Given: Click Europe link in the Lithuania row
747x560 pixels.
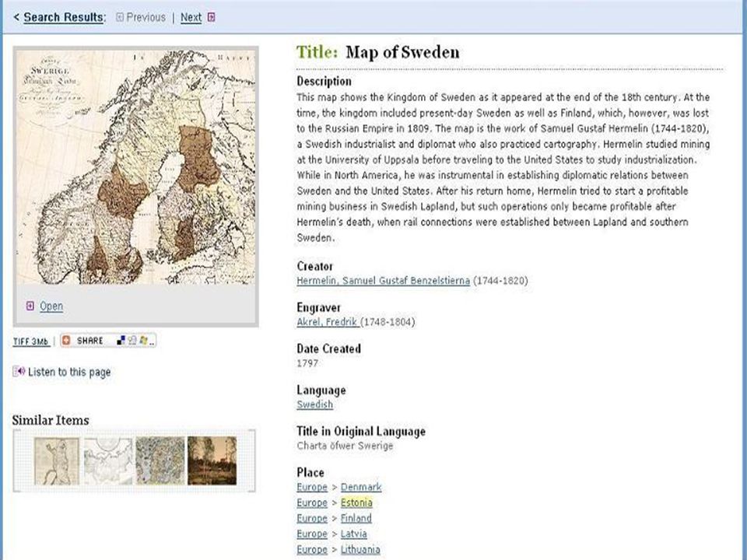Looking at the screenshot, I should point(312,550).
